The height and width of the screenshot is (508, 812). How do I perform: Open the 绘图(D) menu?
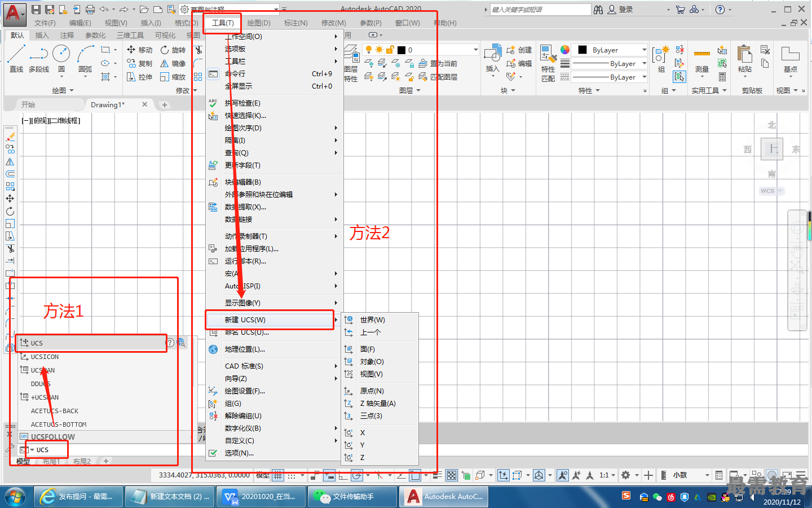point(259,23)
